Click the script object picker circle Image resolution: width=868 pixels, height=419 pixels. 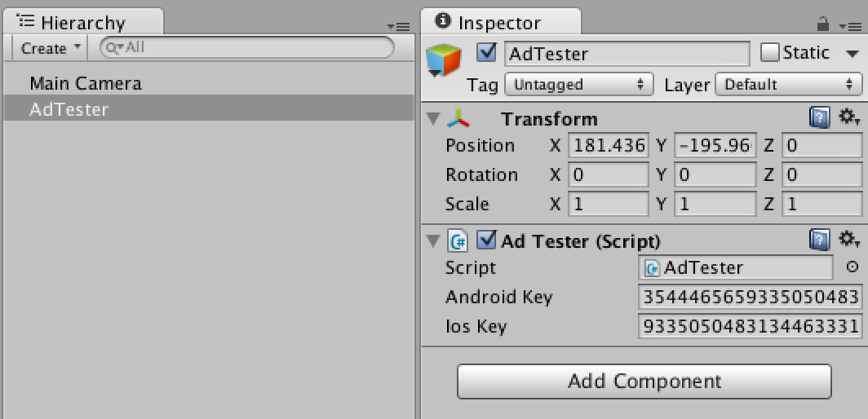(852, 267)
